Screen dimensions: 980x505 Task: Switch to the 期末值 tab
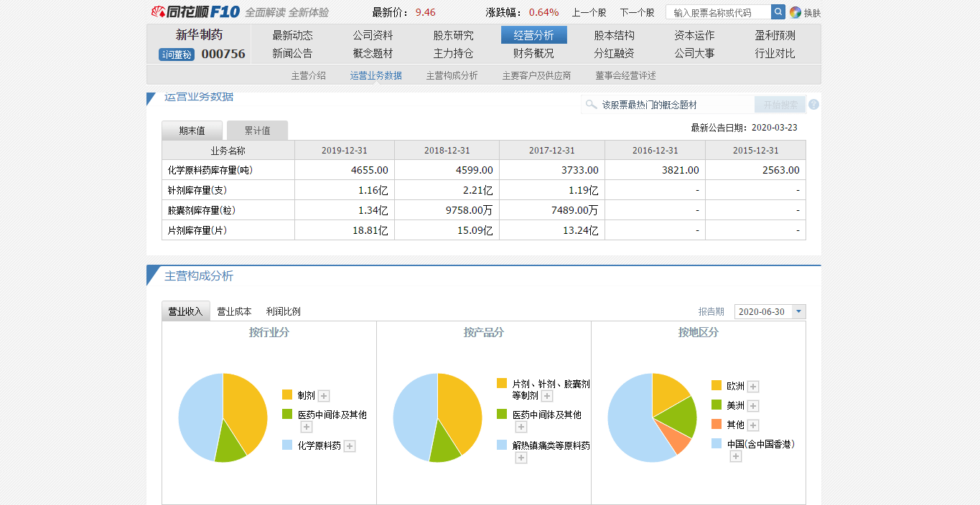pos(192,131)
